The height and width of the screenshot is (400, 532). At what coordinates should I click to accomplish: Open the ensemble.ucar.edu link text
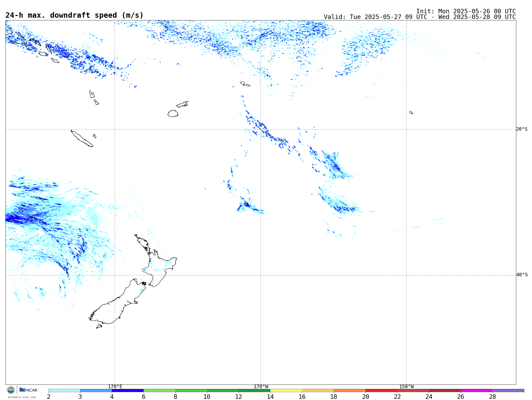[22, 397]
